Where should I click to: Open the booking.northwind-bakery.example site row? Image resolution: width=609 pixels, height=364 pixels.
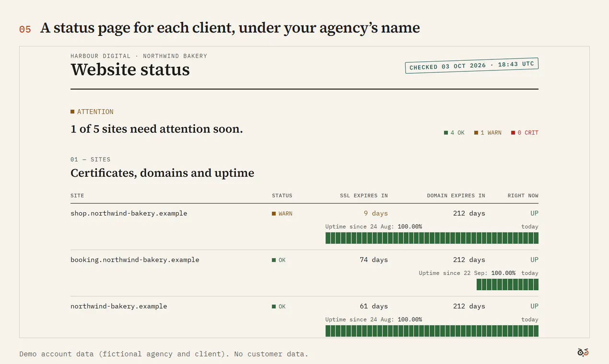tap(304, 273)
